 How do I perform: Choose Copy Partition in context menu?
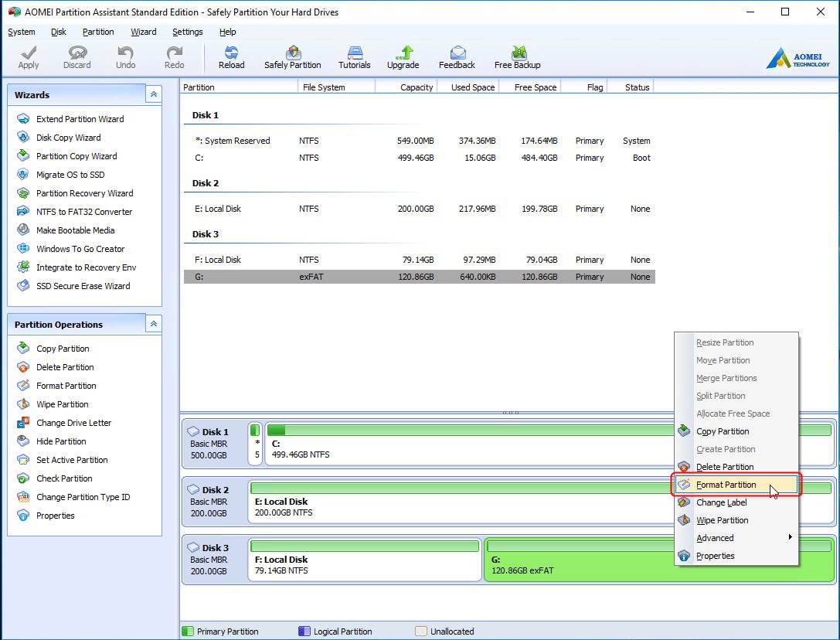click(736, 431)
